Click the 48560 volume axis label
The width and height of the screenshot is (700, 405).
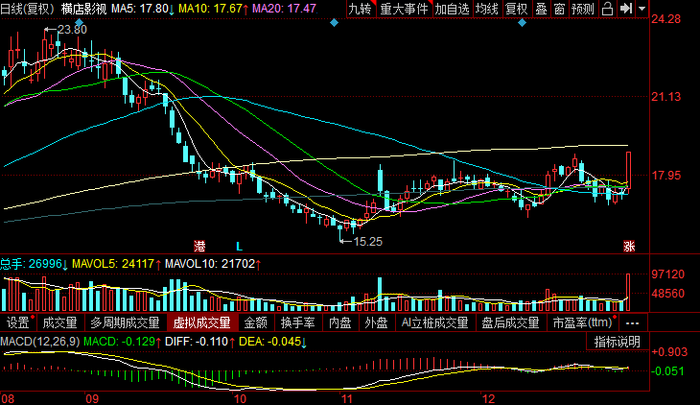[668, 293]
